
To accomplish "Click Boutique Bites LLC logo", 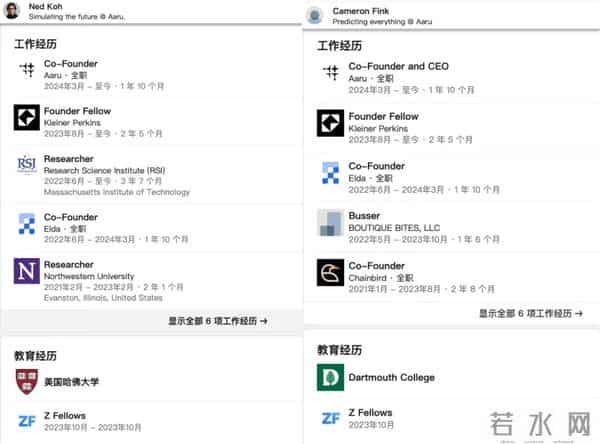I will pyautogui.click(x=330, y=222).
